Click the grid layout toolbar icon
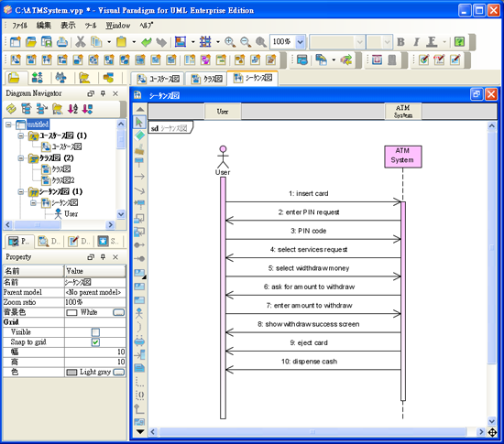 (205, 42)
